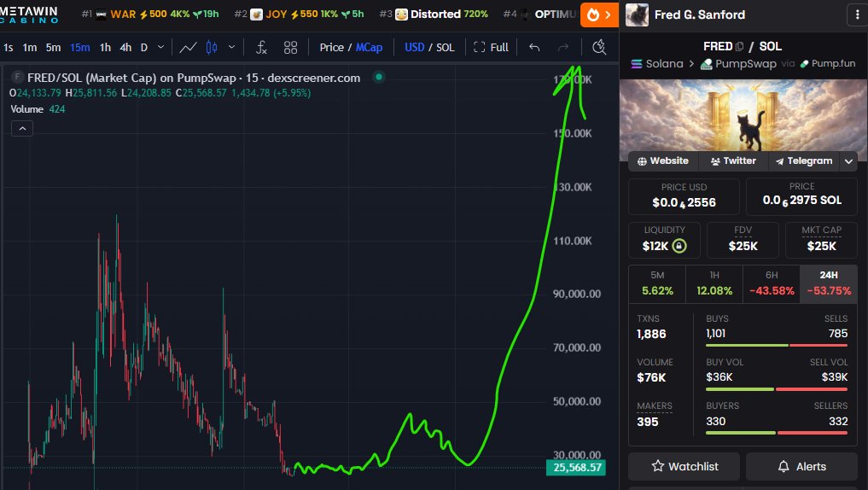Image resolution: width=868 pixels, height=490 pixels.
Task: Open the #2 JOY trending token
Action: [299, 15]
